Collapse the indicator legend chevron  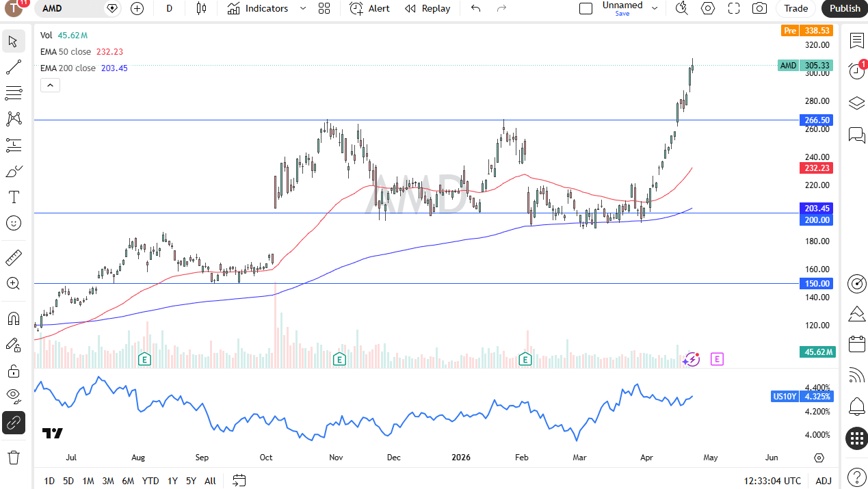[x=50, y=85]
